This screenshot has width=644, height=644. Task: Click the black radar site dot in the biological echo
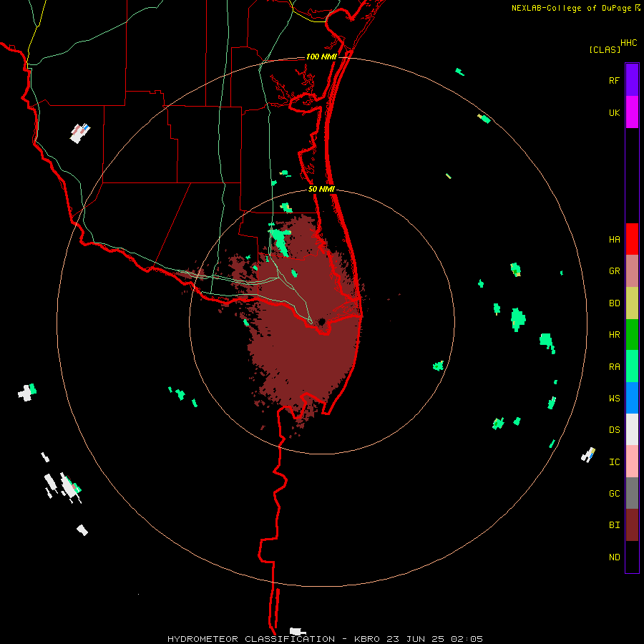click(x=321, y=321)
